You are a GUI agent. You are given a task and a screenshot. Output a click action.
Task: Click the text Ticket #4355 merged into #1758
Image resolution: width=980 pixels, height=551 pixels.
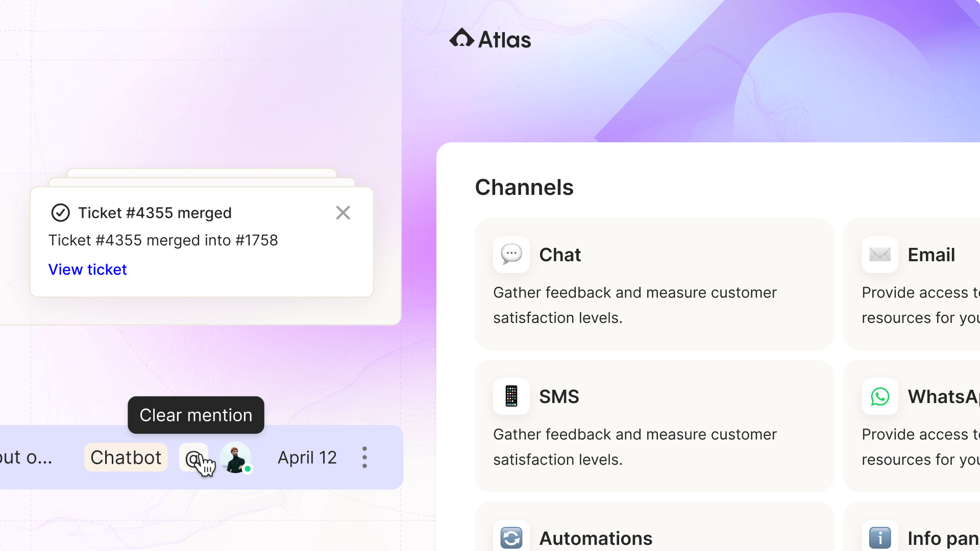163,240
